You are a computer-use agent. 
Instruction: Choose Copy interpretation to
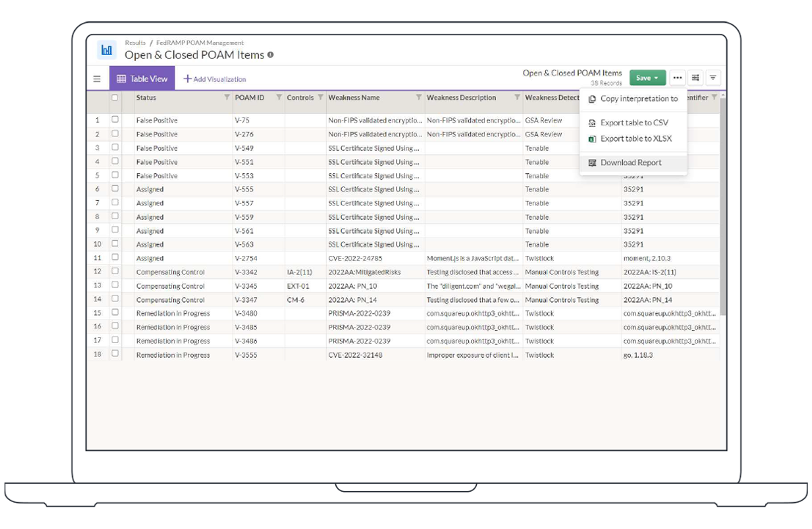633,99
